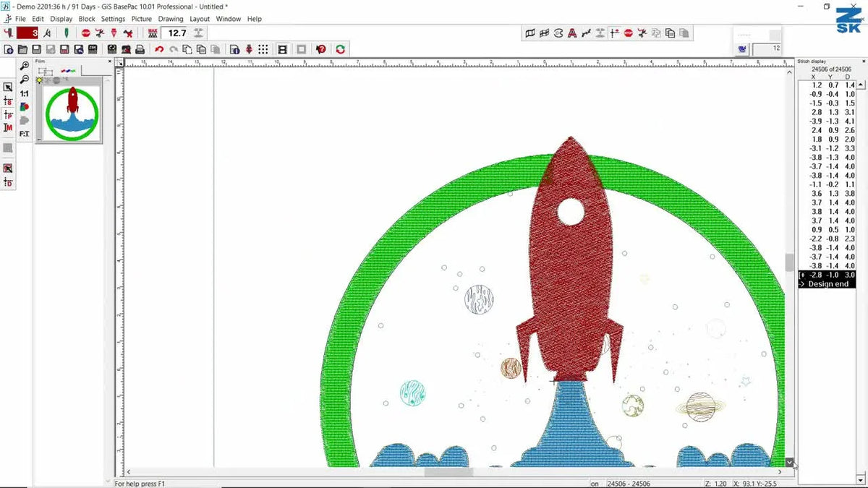Open the File menu

point(20,19)
